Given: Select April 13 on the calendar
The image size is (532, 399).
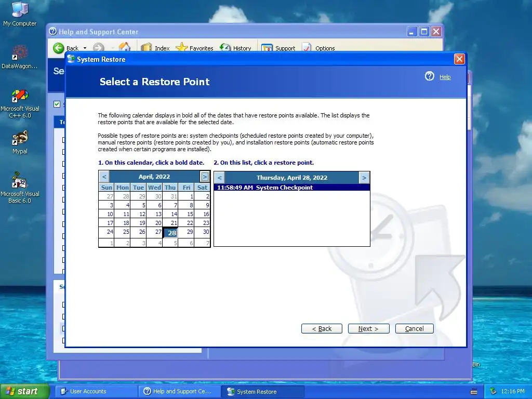Looking at the screenshot, I should [154, 214].
